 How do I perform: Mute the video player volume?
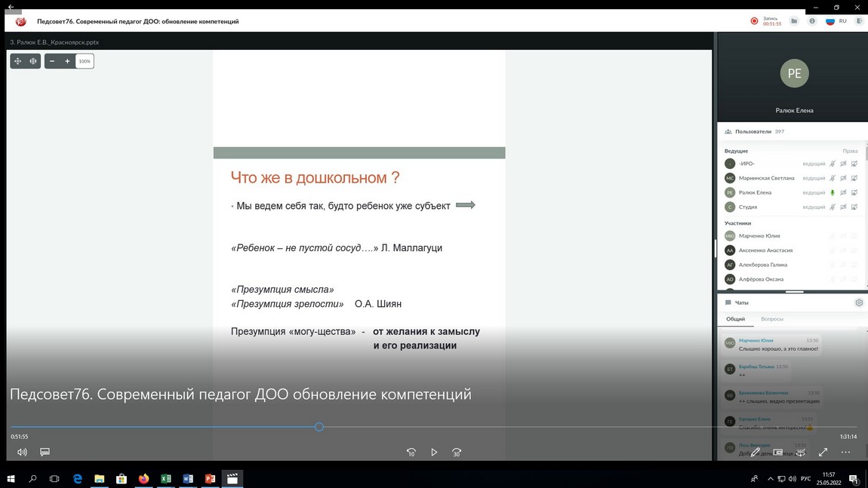pyautogui.click(x=22, y=452)
